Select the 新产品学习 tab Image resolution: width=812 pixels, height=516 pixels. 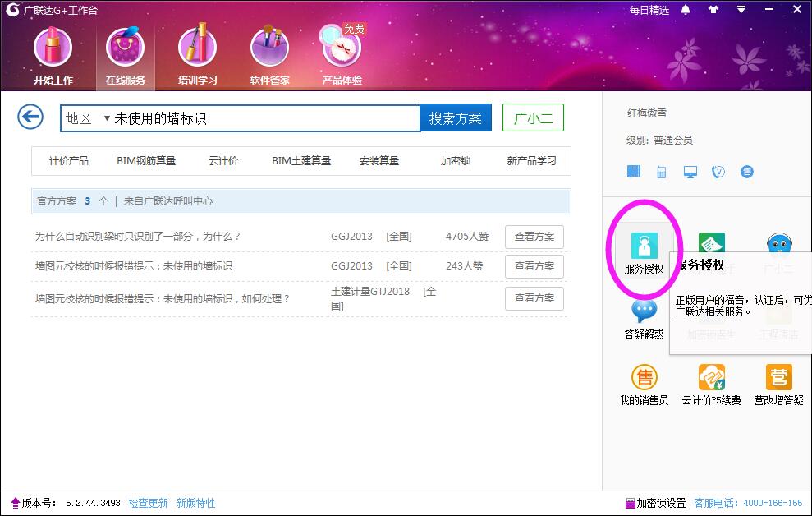click(x=531, y=161)
